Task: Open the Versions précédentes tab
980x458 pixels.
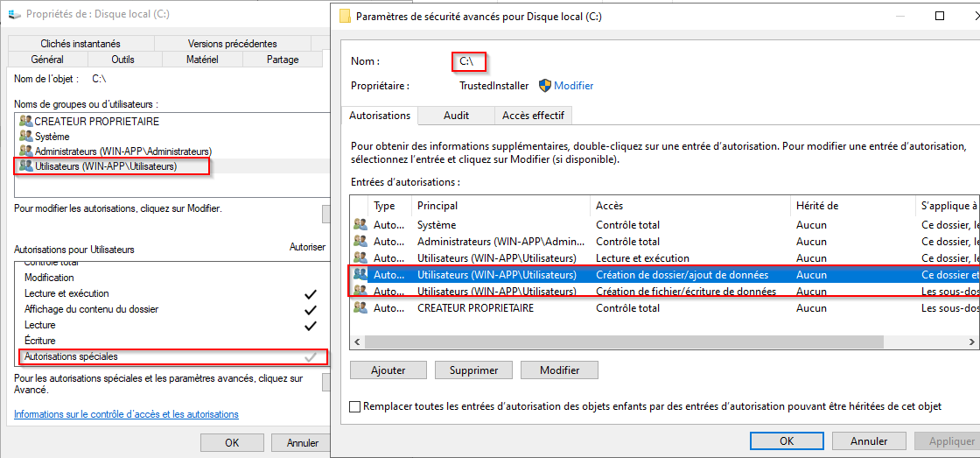Action: pyautogui.click(x=232, y=43)
